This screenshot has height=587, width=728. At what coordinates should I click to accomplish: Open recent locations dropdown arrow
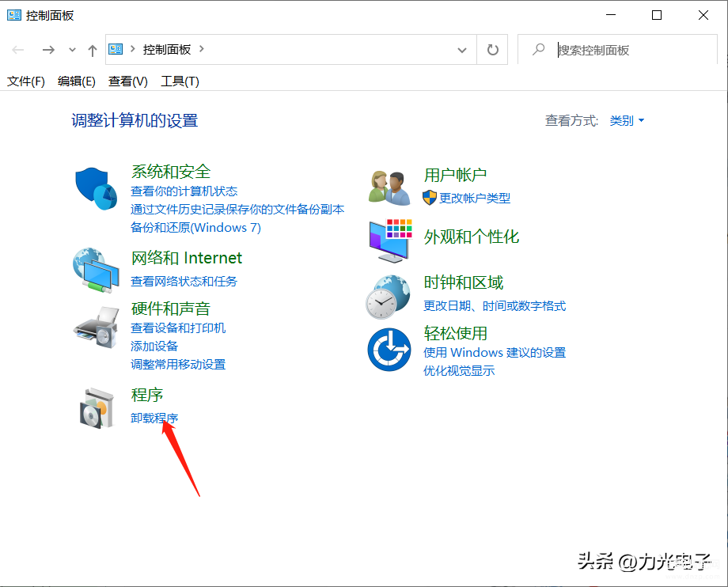pos(72,50)
